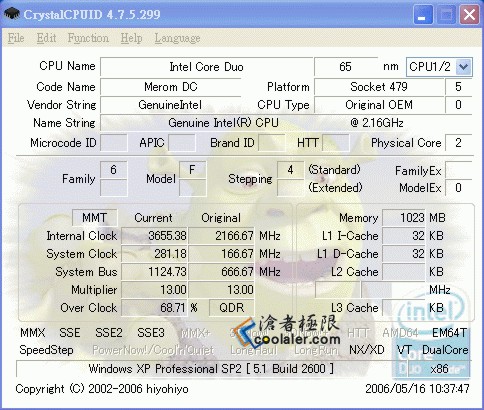Open the Edit menu

pos(46,38)
